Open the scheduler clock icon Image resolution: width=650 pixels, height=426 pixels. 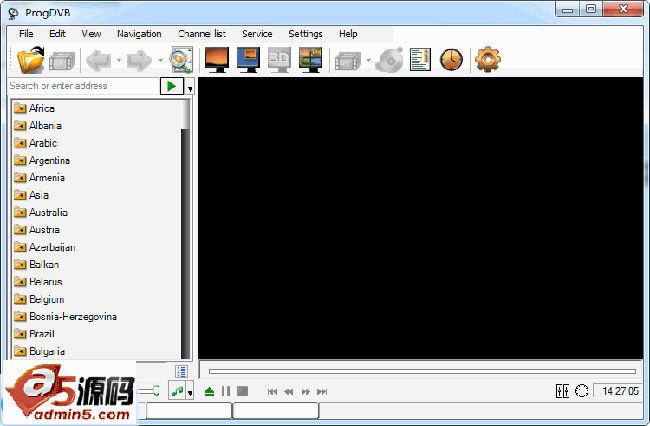pos(452,60)
